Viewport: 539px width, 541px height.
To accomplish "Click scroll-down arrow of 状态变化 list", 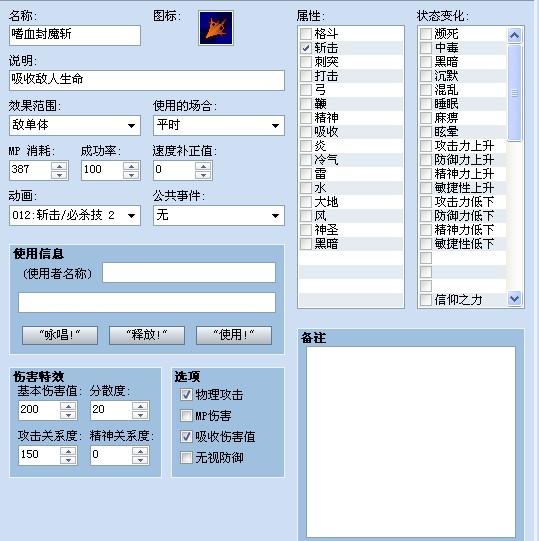I will 514,298.
